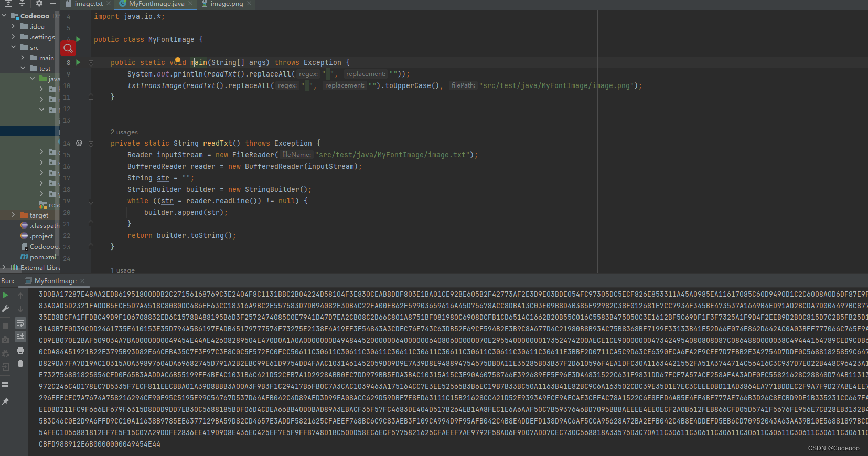868x456 pixels.
Task: Fold while loop at line 19 marker
Action: (x=91, y=201)
